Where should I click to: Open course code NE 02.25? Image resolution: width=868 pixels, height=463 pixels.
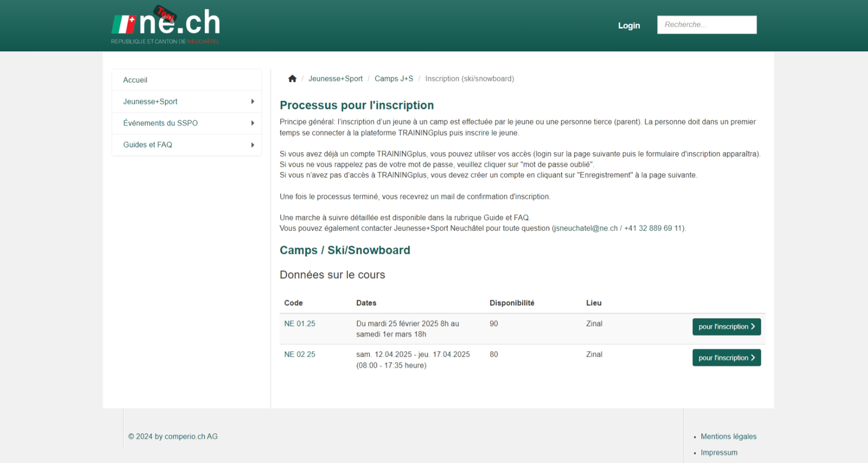pyautogui.click(x=299, y=355)
